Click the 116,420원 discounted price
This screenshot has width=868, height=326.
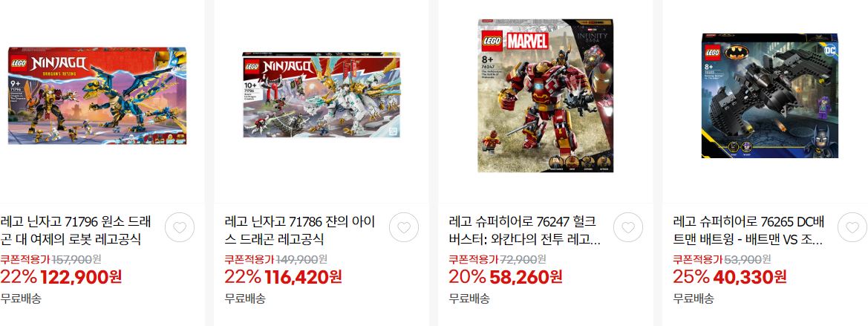(x=304, y=276)
